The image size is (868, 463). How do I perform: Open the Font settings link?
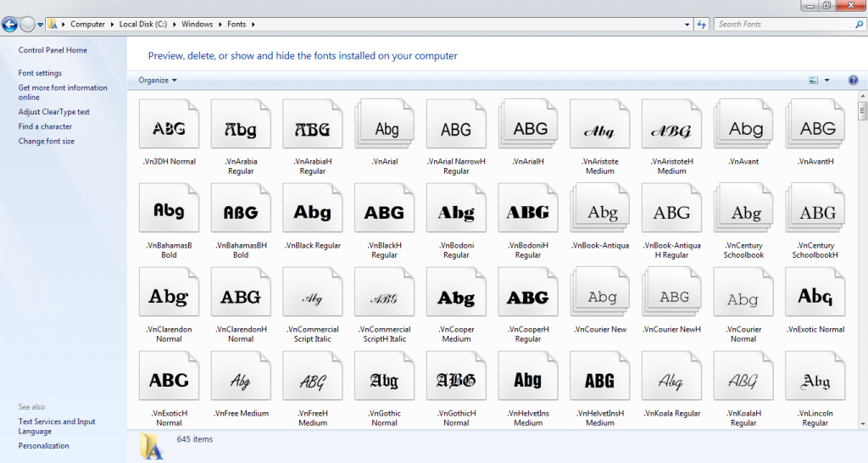[x=40, y=73]
